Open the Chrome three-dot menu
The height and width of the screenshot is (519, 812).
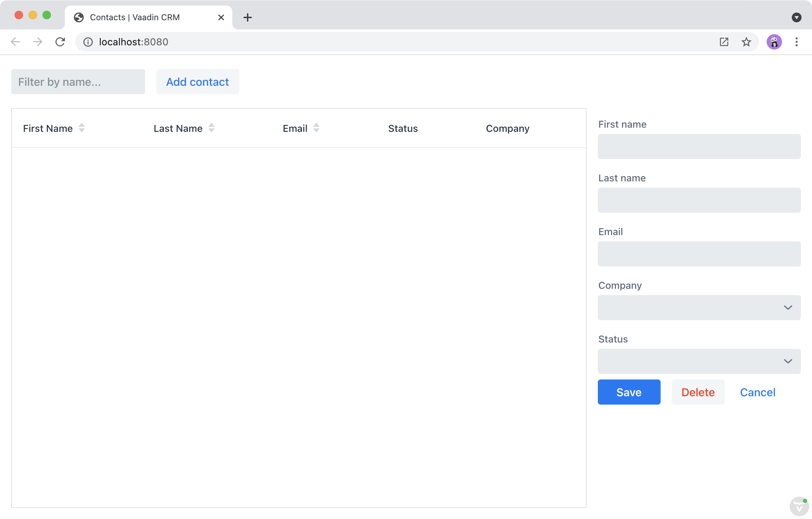pos(796,42)
